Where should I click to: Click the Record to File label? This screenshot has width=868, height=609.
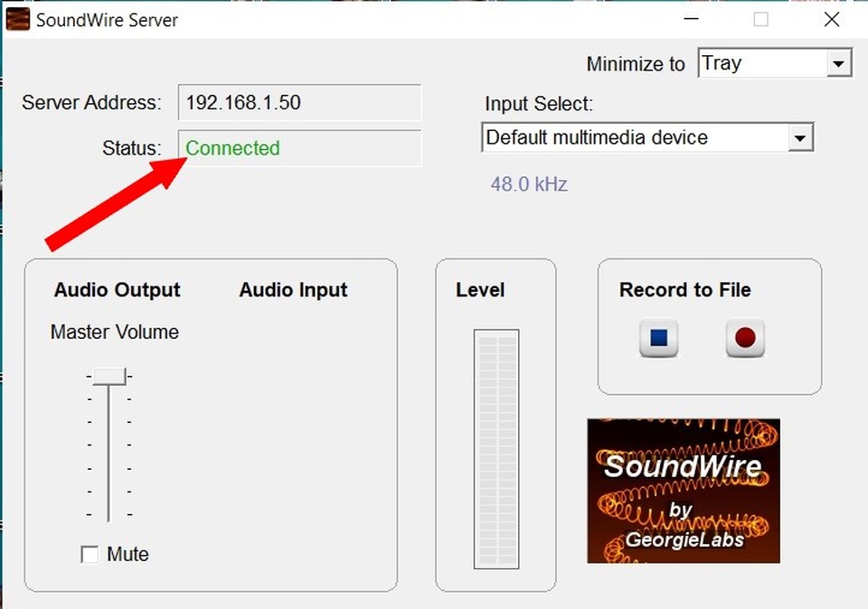[685, 290]
